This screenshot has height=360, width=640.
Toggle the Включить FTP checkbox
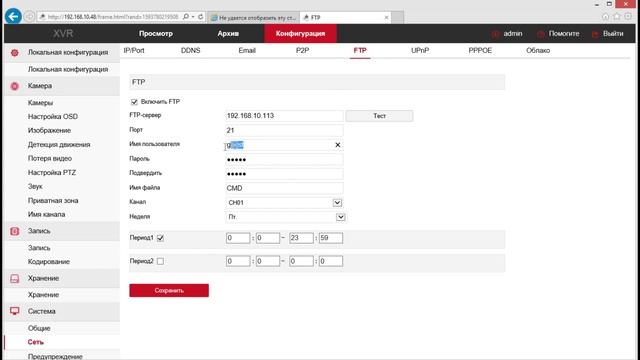point(134,102)
